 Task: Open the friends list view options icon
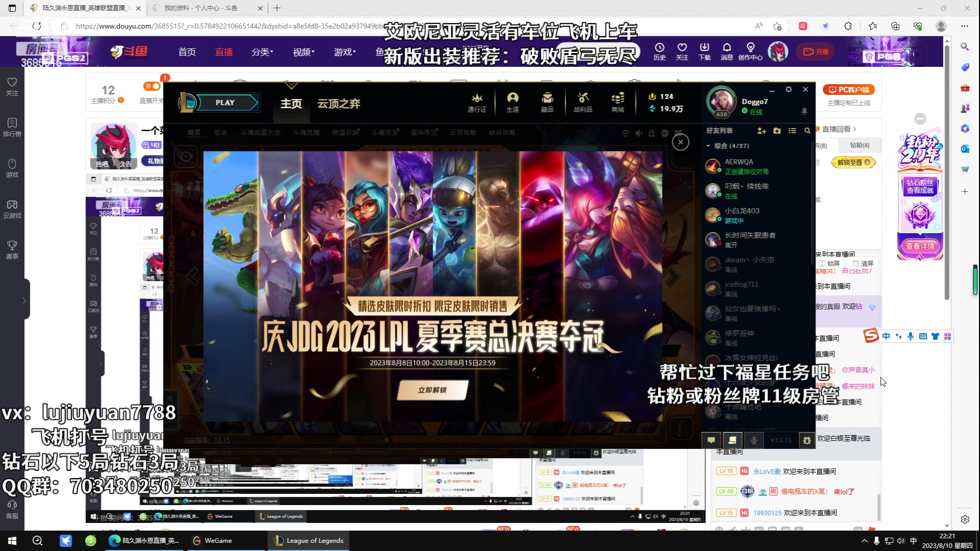(x=792, y=131)
